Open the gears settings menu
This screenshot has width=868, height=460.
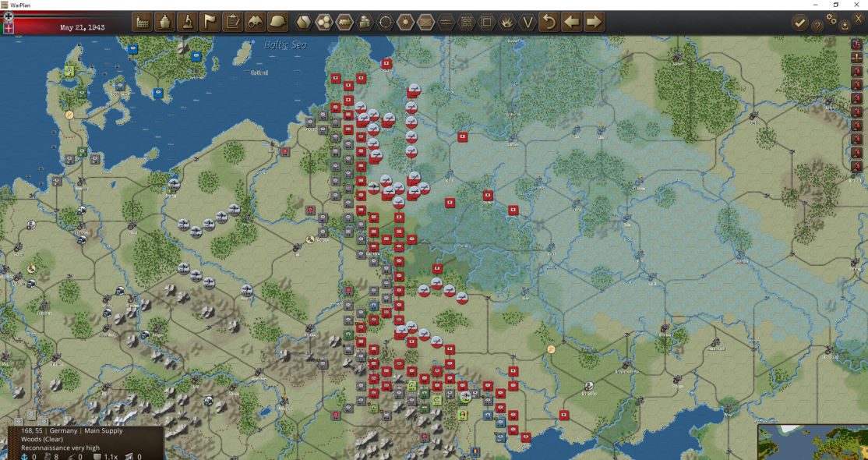[x=831, y=19]
